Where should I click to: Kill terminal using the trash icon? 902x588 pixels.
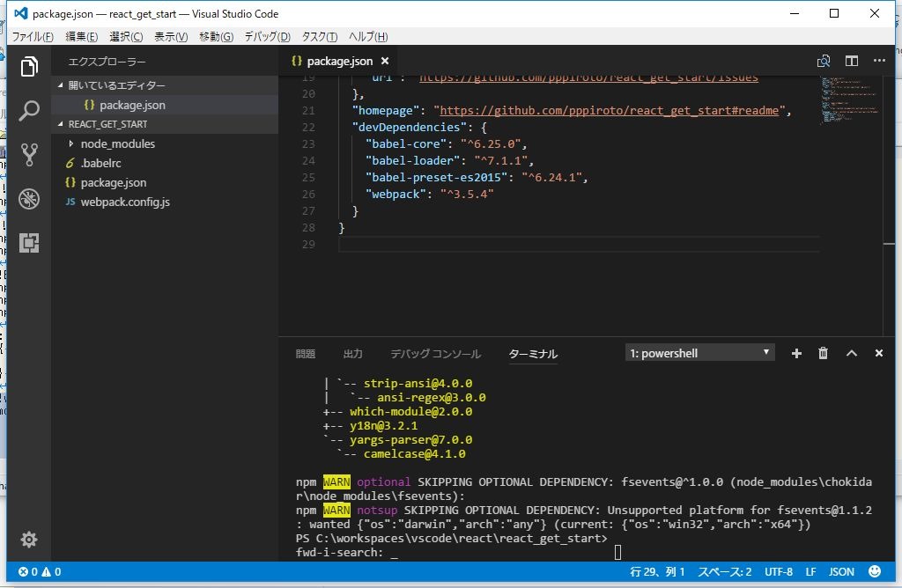tap(823, 353)
